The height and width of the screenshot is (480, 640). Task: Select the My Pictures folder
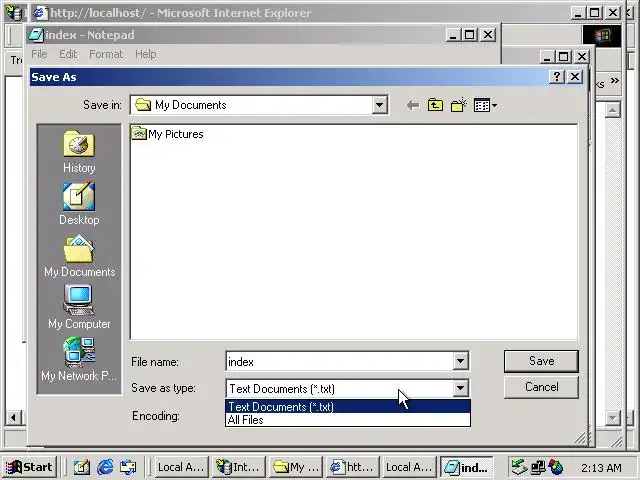click(x=167, y=133)
